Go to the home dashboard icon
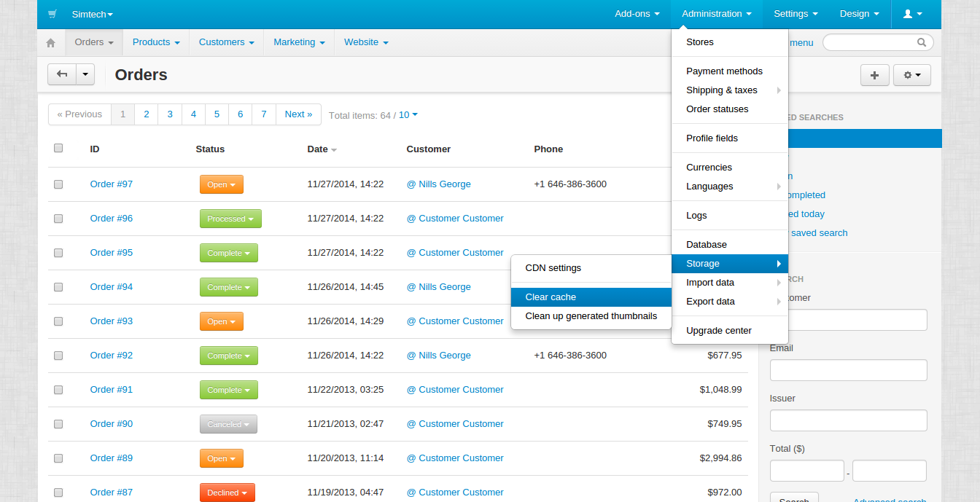Viewport: 980px width, 502px height. pyautogui.click(x=51, y=43)
